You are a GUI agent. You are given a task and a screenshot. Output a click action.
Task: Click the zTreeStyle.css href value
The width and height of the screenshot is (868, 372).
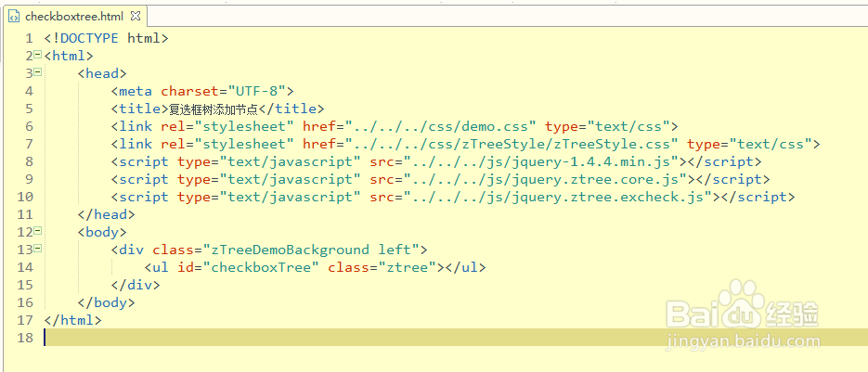point(512,144)
